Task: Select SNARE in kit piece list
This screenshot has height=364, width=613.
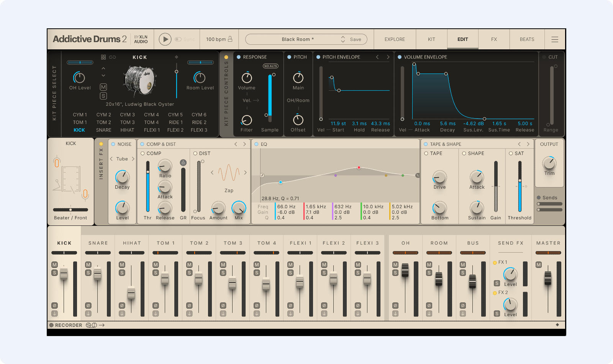Action: tap(104, 130)
